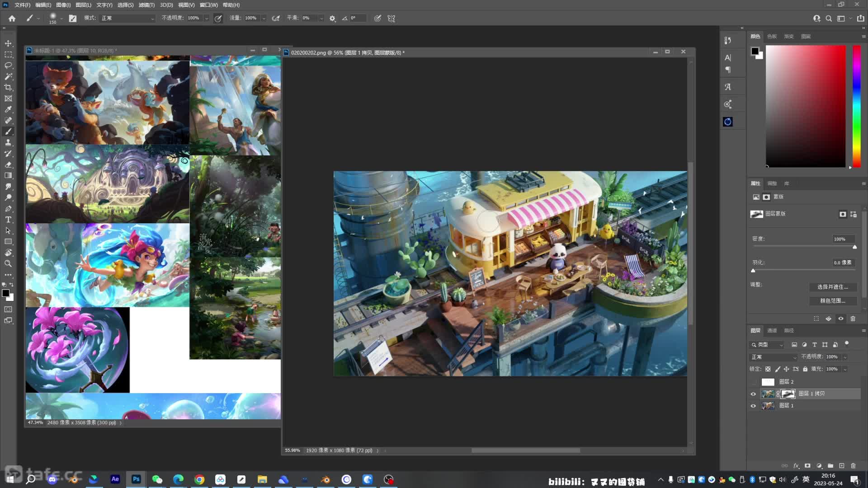The image size is (868, 488).
Task: Click the 羽化 feather value field
Action: pyautogui.click(x=844, y=263)
